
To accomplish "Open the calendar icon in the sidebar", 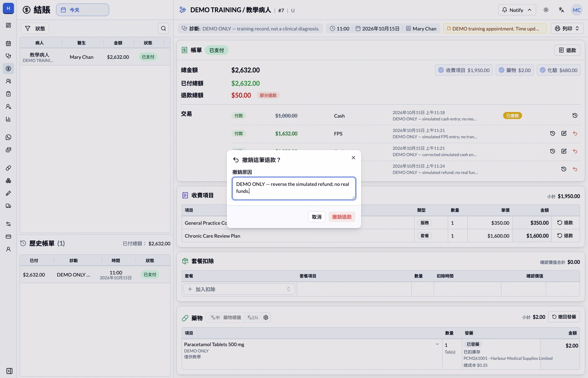I will point(8,43).
